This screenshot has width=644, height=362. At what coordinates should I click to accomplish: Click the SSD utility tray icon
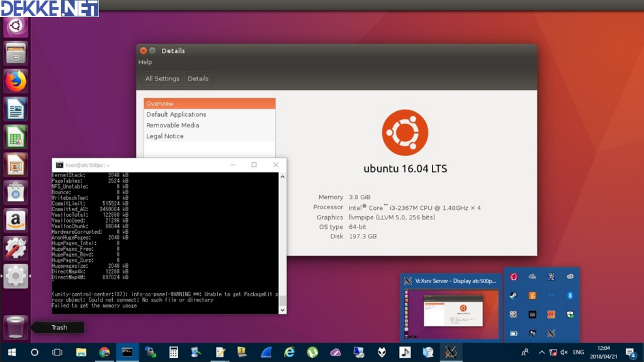click(x=532, y=314)
